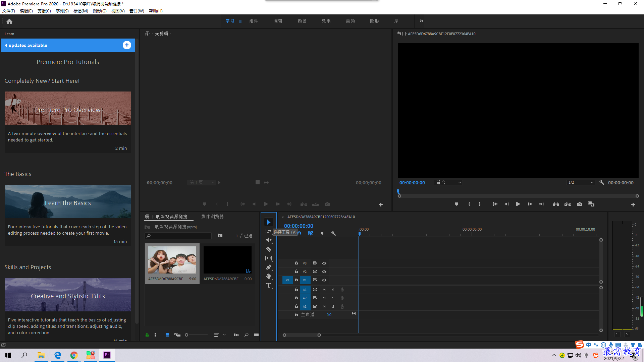Open Program monitor settings wrench
The image size is (644, 362).
[x=602, y=183]
